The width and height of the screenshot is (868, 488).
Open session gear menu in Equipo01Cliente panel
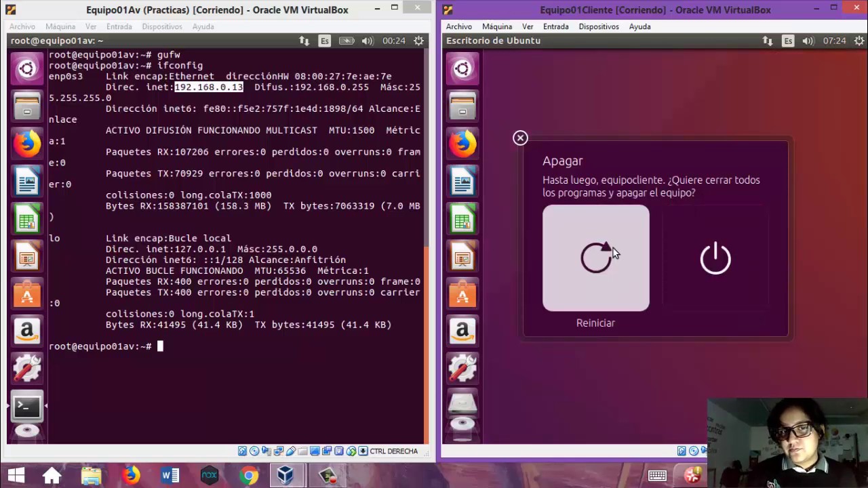[859, 41]
